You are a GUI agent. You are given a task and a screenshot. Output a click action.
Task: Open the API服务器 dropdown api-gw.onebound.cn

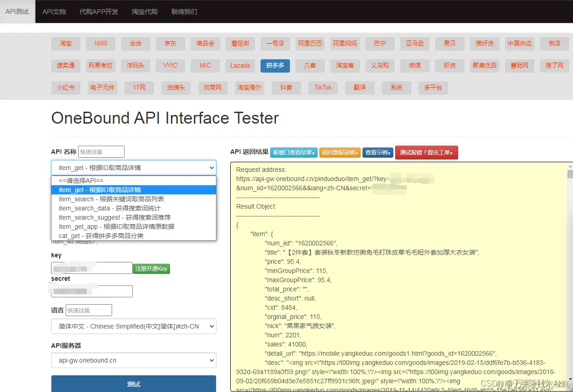[x=134, y=360]
